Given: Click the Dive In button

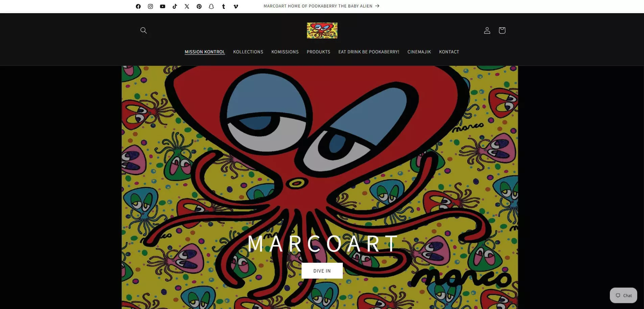Looking at the screenshot, I should pyautogui.click(x=322, y=271).
